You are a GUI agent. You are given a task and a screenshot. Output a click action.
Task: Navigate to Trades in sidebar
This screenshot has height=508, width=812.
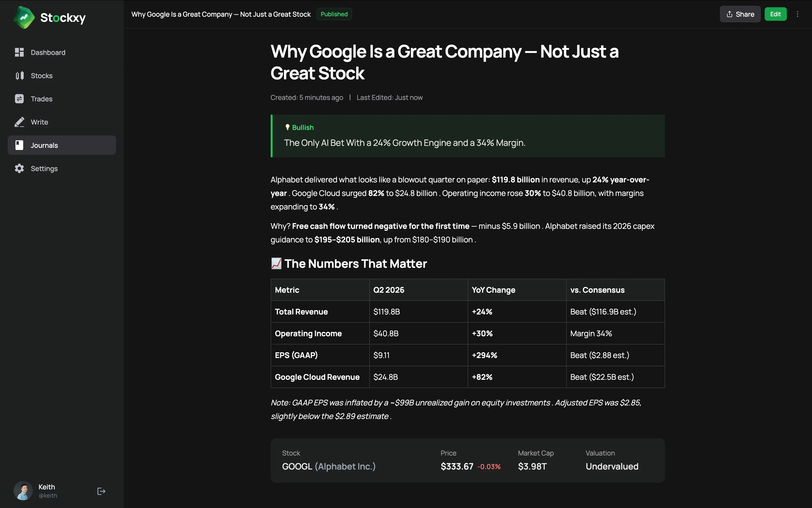(x=62, y=99)
